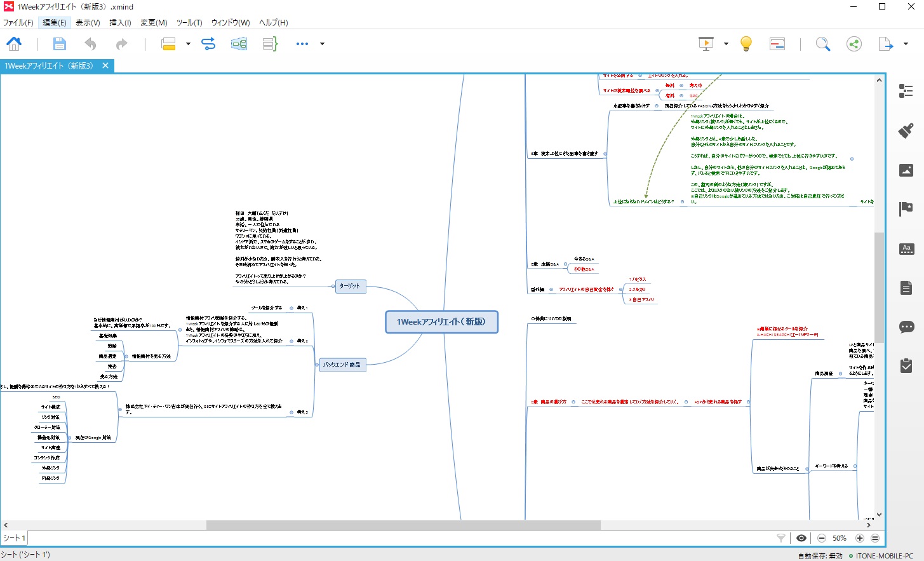Click the Home icon in toolbar

coord(14,44)
